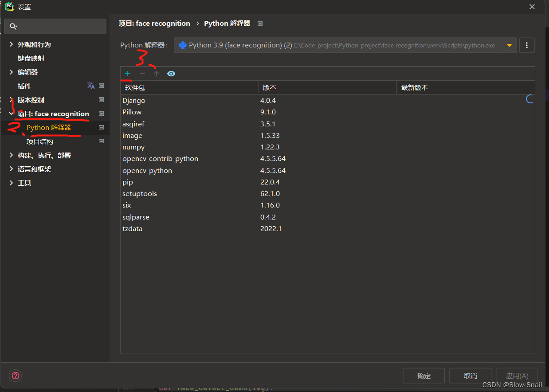The width and height of the screenshot is (549, 392).
Task: Click the breadcrumb project-level icon in header
Action: [260, 24]
